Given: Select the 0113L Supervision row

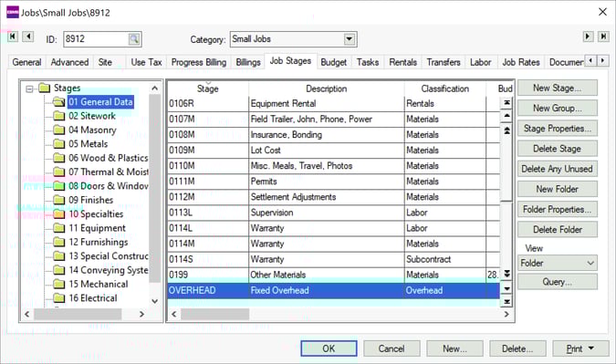Looking at the screenshot, I should click(x=333, y=213).
